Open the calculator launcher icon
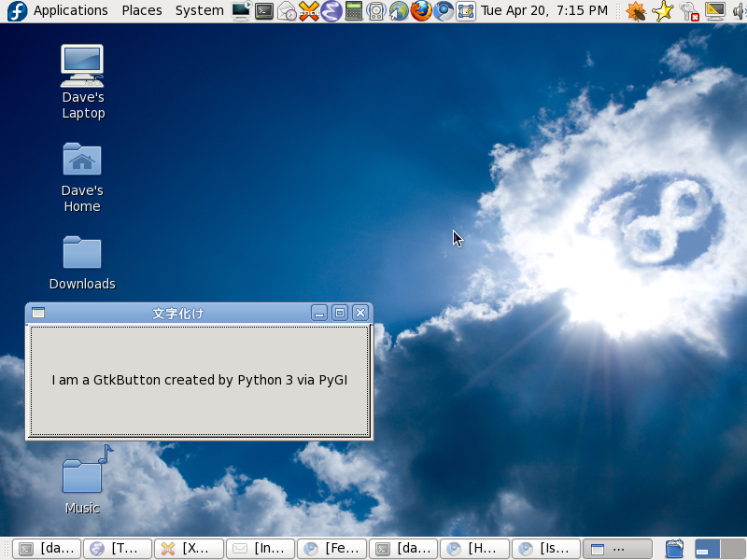 [354, 11]
